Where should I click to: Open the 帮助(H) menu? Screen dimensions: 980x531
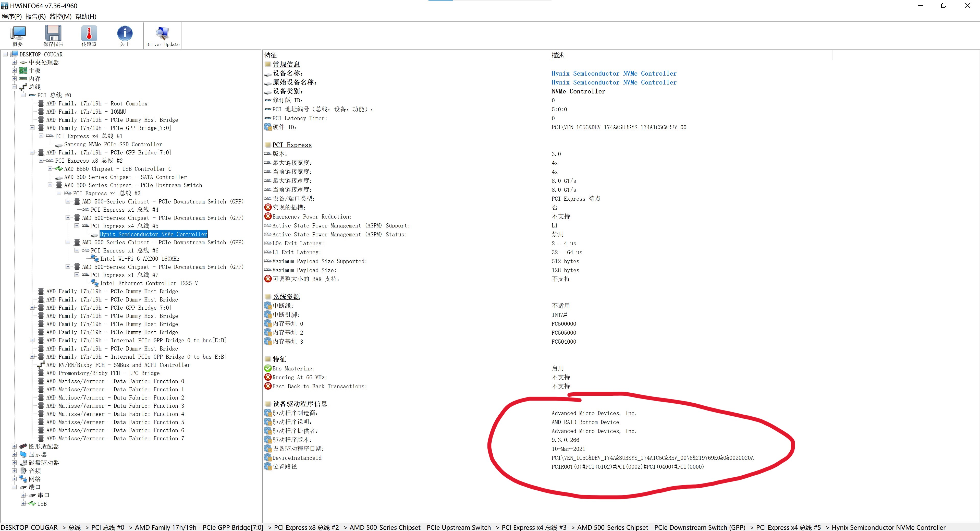pos(85,16)
